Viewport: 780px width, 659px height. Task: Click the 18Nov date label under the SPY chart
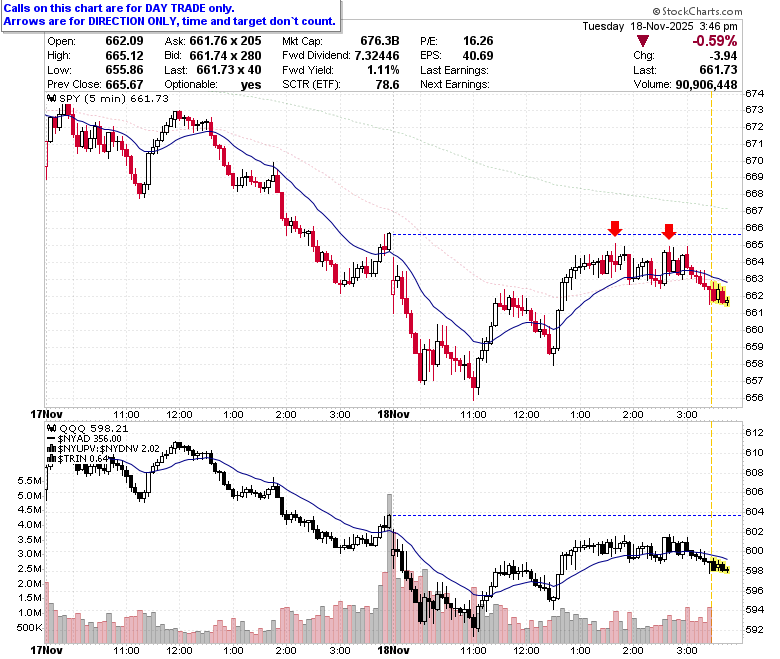[393, 414]
